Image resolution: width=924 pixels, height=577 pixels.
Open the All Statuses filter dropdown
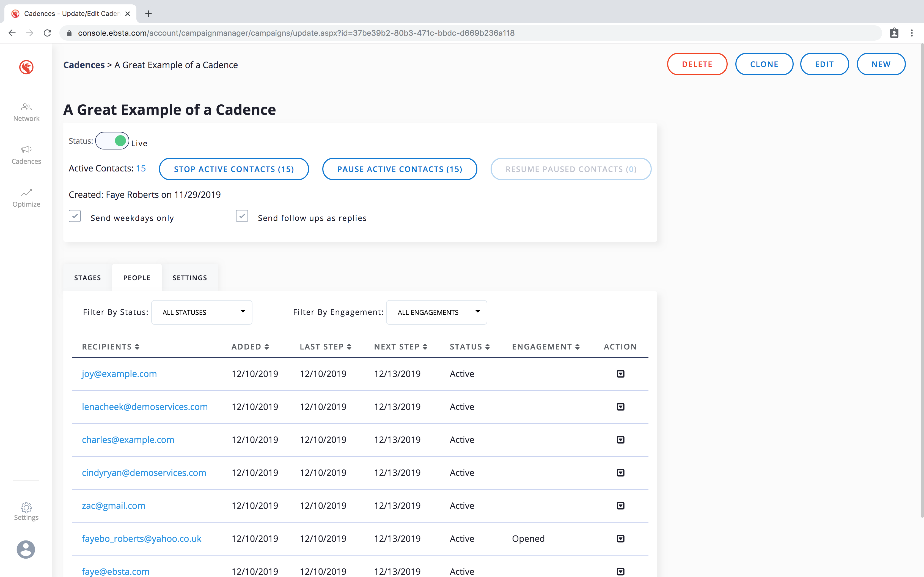(x=202, y=312)
